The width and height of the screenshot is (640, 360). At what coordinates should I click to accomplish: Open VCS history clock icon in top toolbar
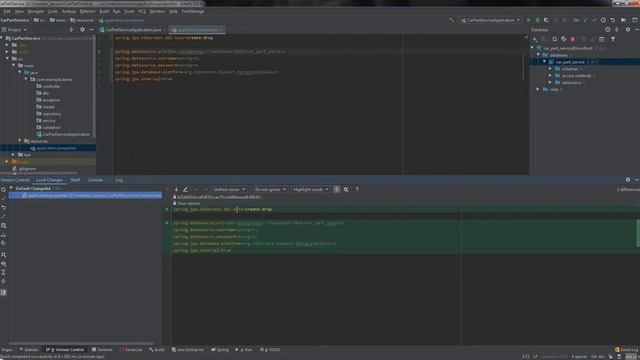pyautogui.click(x=603, y=20)
